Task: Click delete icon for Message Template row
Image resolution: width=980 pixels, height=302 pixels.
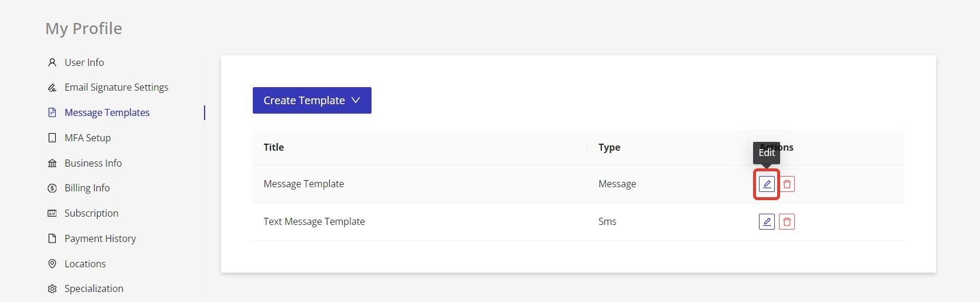Action: (x=787, y=184)
